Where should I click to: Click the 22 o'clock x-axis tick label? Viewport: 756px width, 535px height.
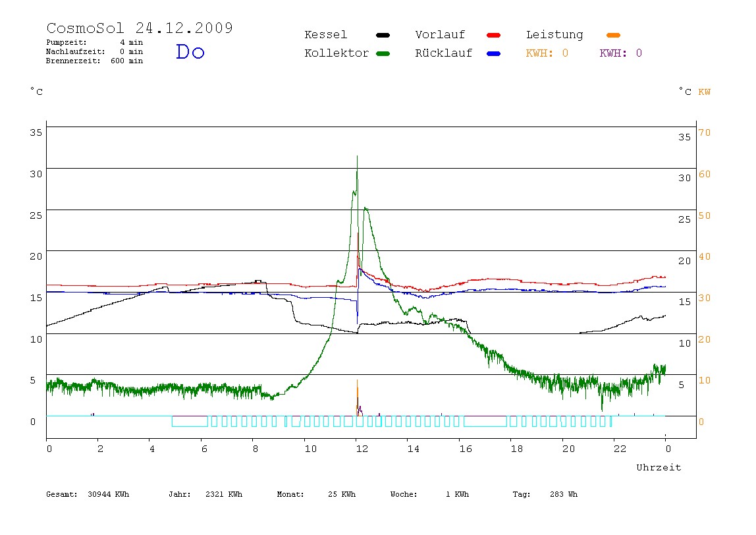click(x=620, y=449)
